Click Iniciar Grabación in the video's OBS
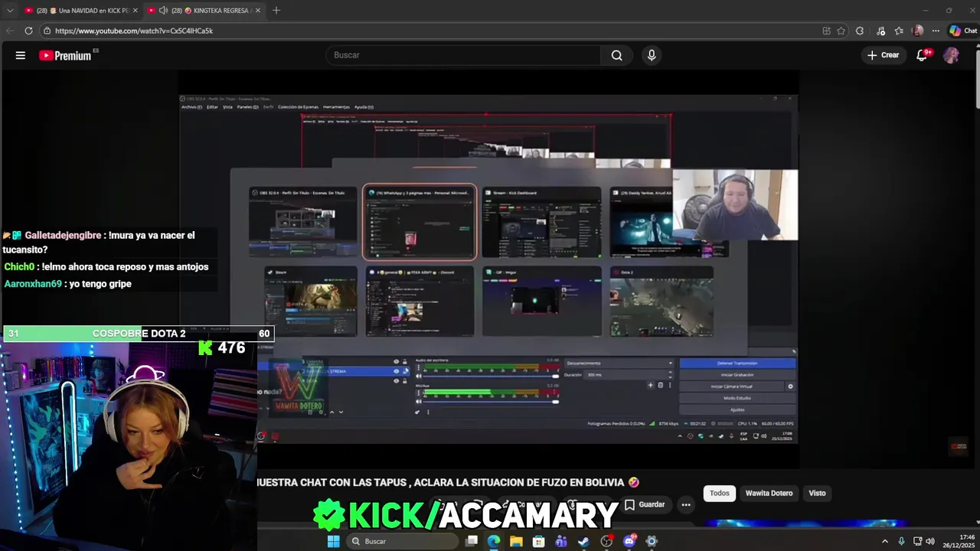980x551 pixels. [x=737, y=375]
